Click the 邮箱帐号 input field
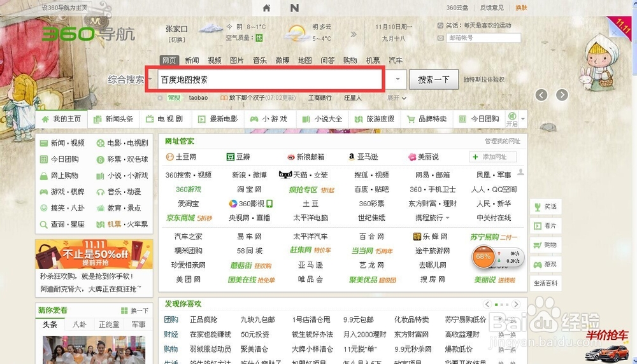The height and width of the screenshot is (364, 637). (x=483, y=38)
